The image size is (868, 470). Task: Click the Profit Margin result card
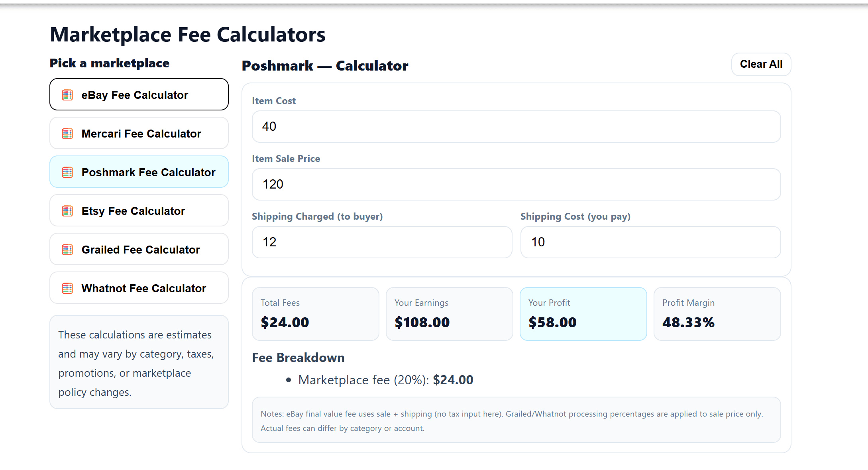[x=717, y=314]
